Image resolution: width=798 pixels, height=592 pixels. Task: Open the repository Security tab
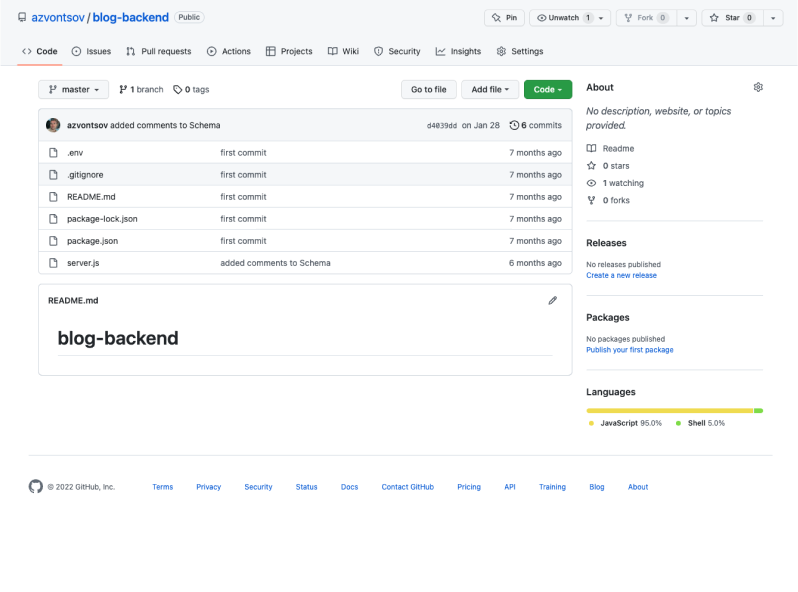(x=397, y=51)
